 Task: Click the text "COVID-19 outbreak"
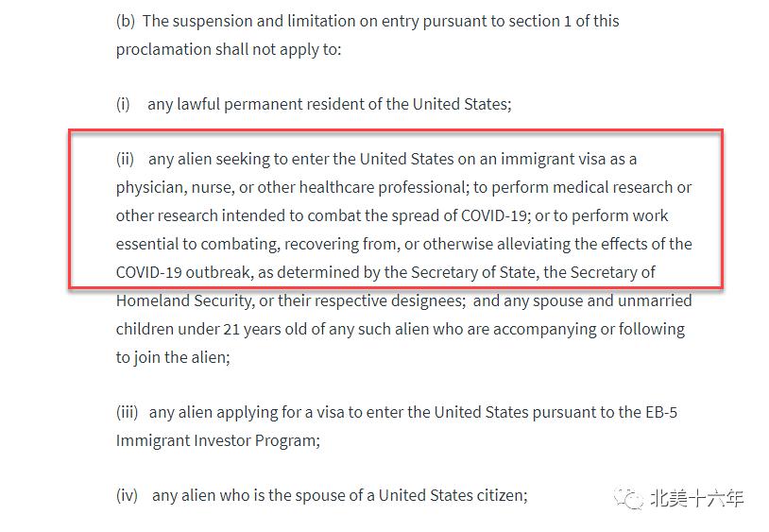(x=182, y=272)
